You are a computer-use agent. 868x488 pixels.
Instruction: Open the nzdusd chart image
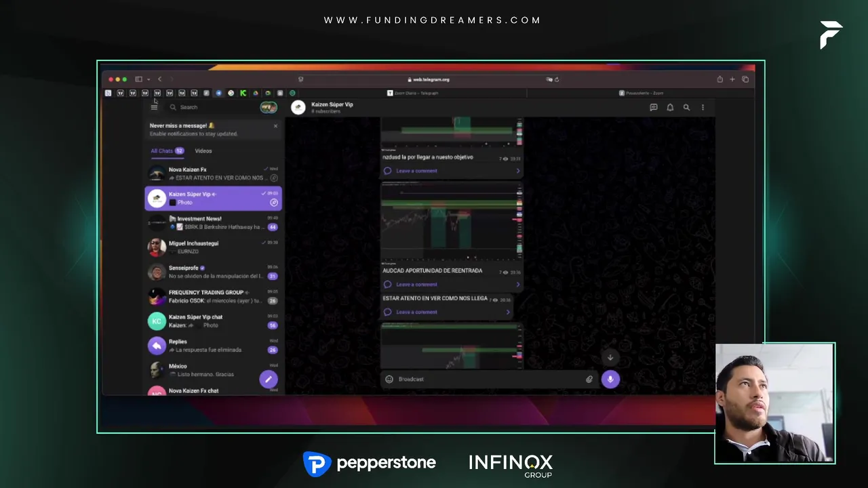452,133
